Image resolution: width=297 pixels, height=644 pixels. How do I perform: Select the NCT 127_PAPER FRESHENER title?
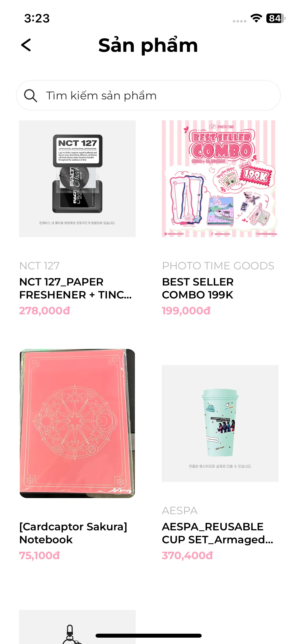pos(76,288)
